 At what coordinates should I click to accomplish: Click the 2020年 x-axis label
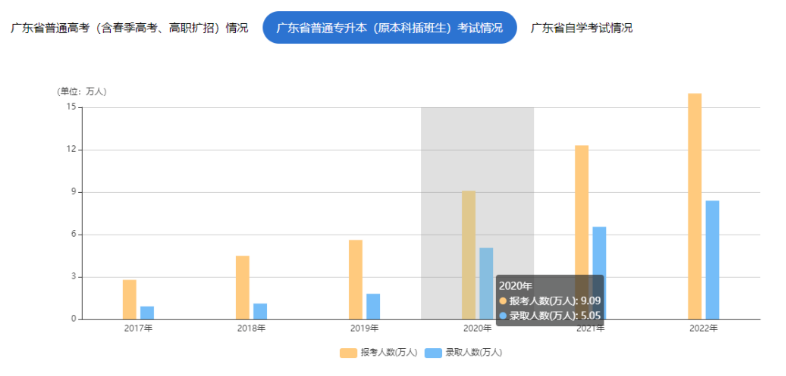477,328
